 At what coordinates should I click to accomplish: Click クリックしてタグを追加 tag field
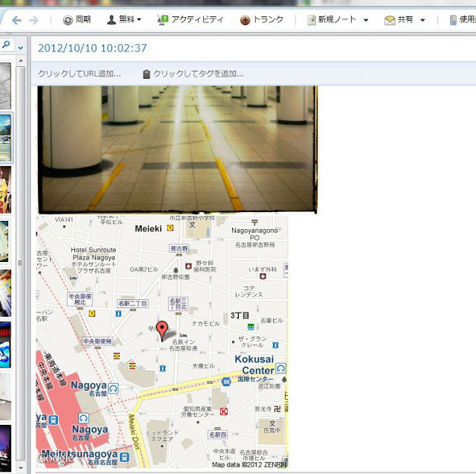(x=199, y=74)
